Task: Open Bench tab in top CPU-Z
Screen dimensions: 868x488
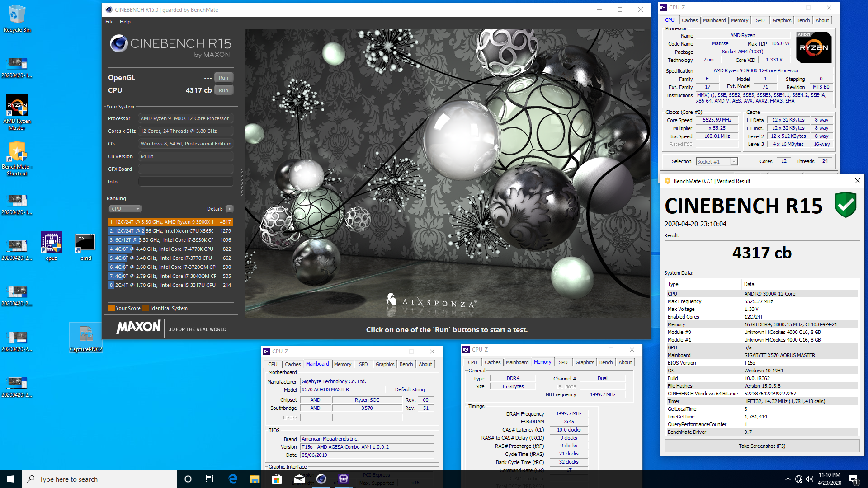Action: click(803, 20)
